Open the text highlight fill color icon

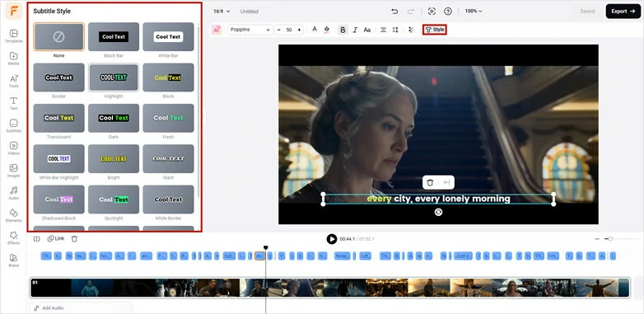(327, 30)
